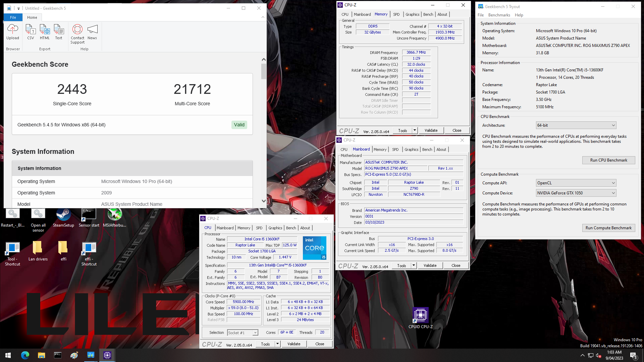Open effi - Shortcut desktop icon
The width and height of the screenshot is (644, 362).
pos(89,254)
